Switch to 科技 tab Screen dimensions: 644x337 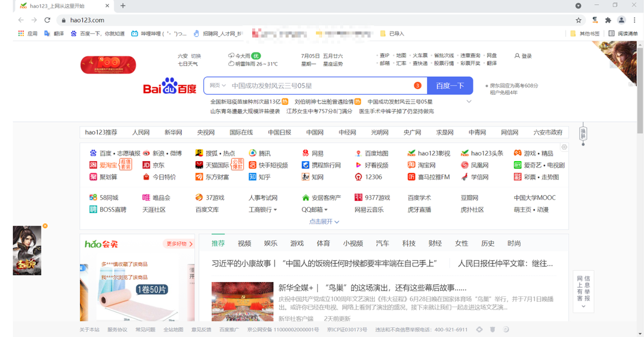pyautogui.click(x=408, y=243)
